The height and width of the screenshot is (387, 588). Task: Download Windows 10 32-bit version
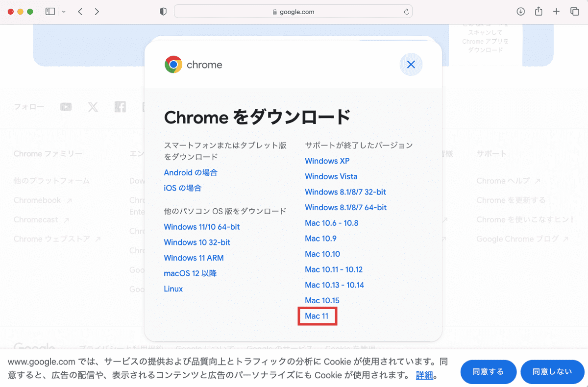[197, 242]
